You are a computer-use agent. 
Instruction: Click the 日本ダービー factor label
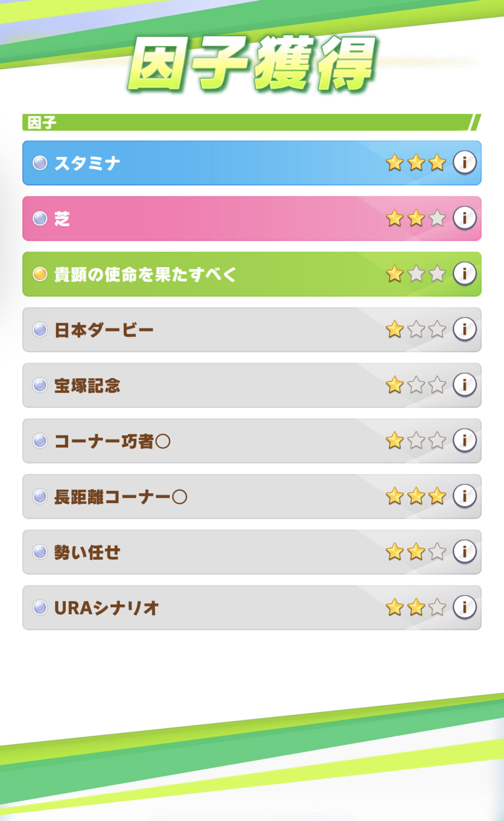pyautogui.click(x=104, y=330)
